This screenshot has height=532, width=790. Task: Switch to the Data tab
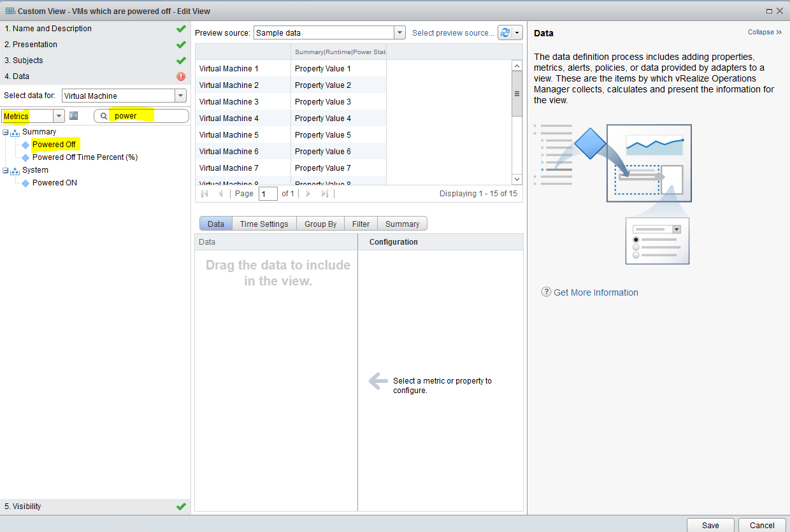(216, 224)
